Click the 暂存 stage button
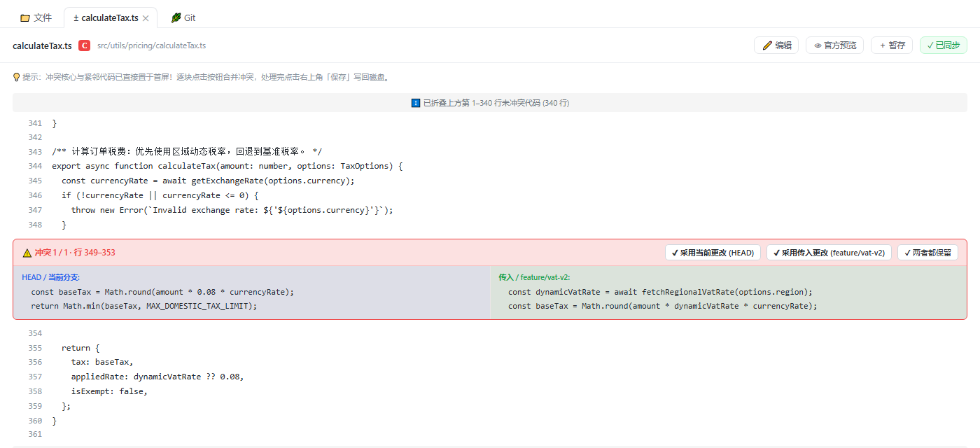Image resolution: width=980 pixels, height=448 pixels. 892,45
